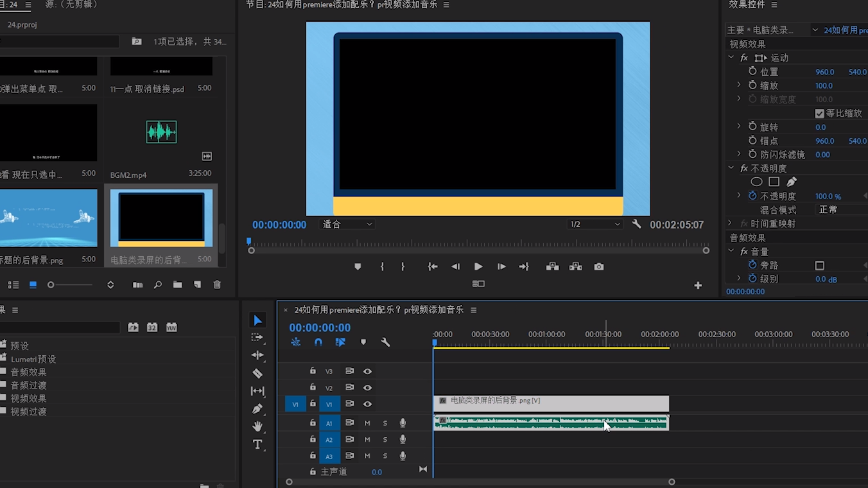Click the Extract button
This screenshot has width=868, height=488.
[575, 266]
